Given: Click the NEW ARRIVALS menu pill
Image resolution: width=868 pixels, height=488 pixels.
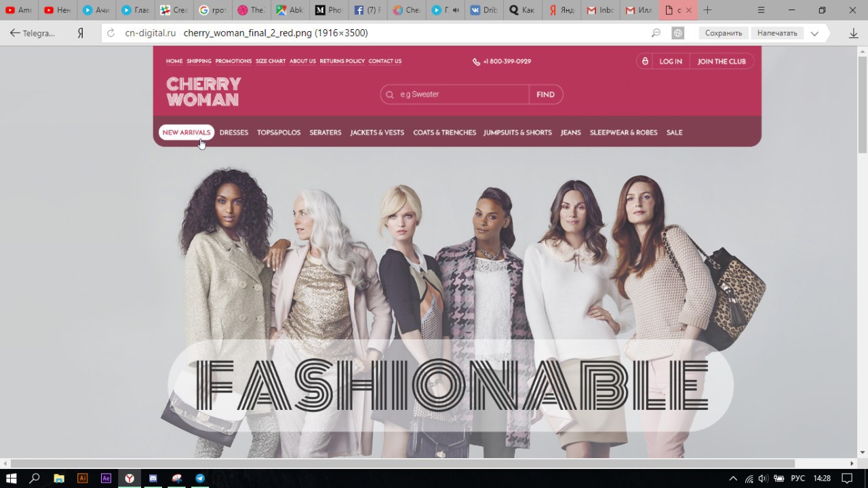Looking at the screenshot, I should (186, 132).
